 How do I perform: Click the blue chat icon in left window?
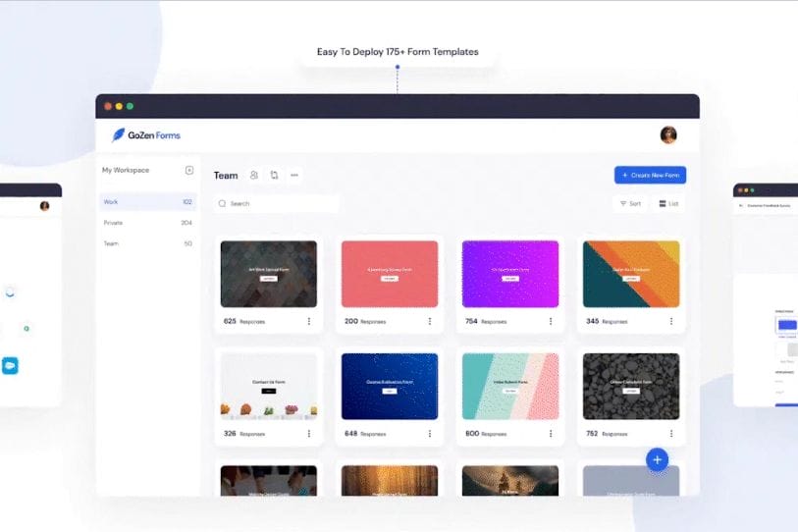10,365
